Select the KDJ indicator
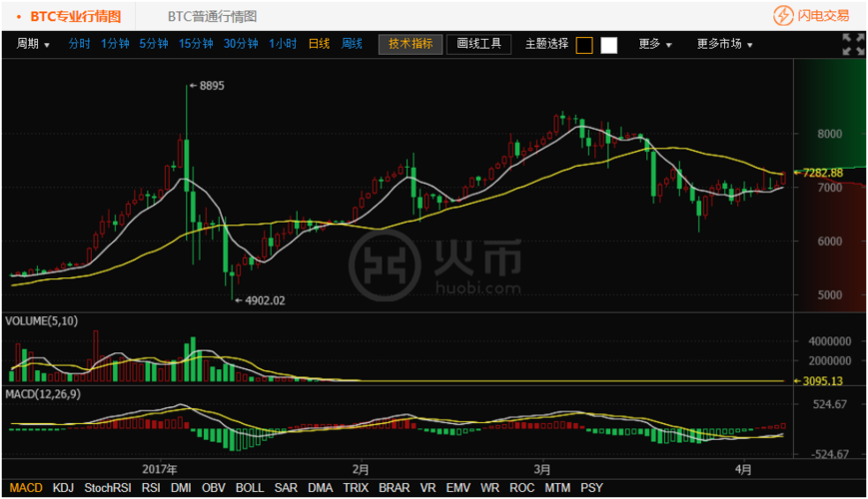Image resolution: width=868 pixels, height=499 pixels. (63, 488)
